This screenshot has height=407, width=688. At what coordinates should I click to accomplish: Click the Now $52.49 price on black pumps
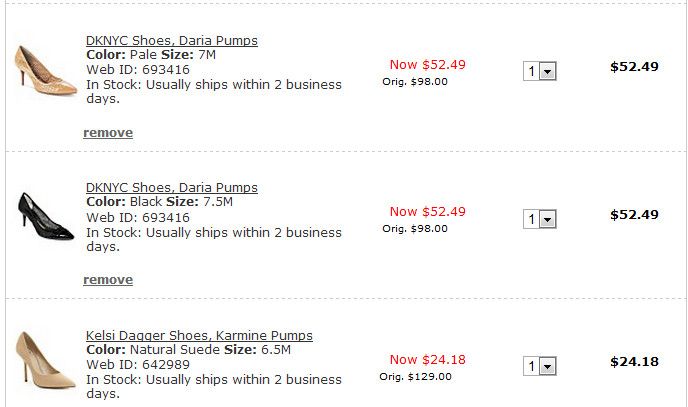(427, 211)
